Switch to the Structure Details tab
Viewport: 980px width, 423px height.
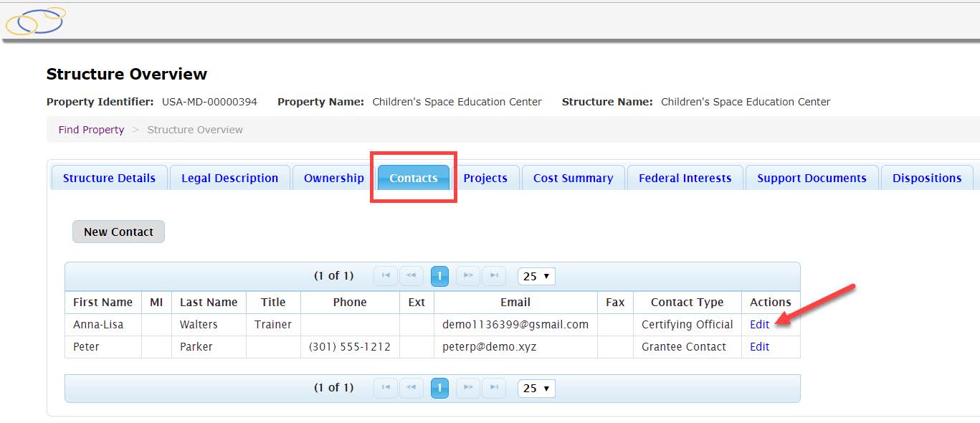109,179
